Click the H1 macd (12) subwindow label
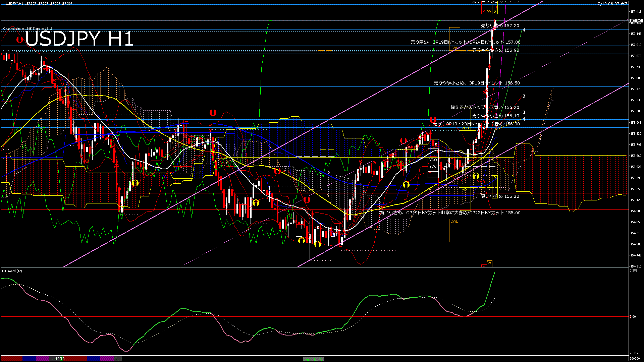Viewport: 644px width, 362px height. 12,271
